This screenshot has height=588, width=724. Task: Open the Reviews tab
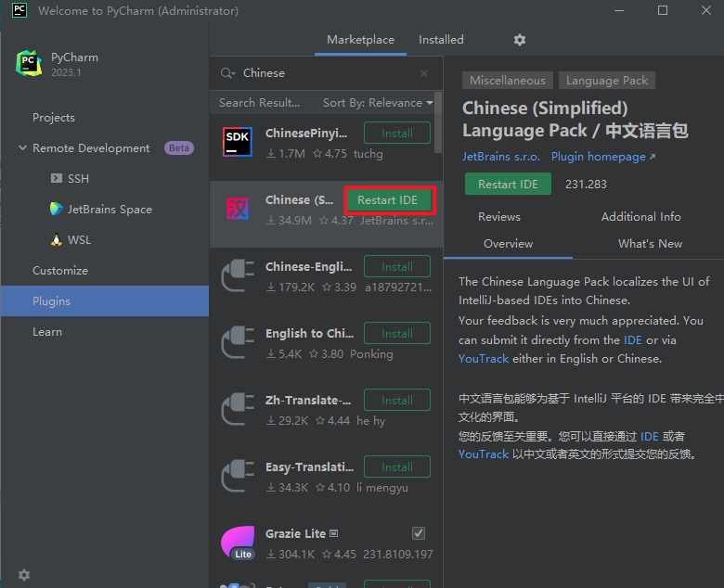click(499, 217)
